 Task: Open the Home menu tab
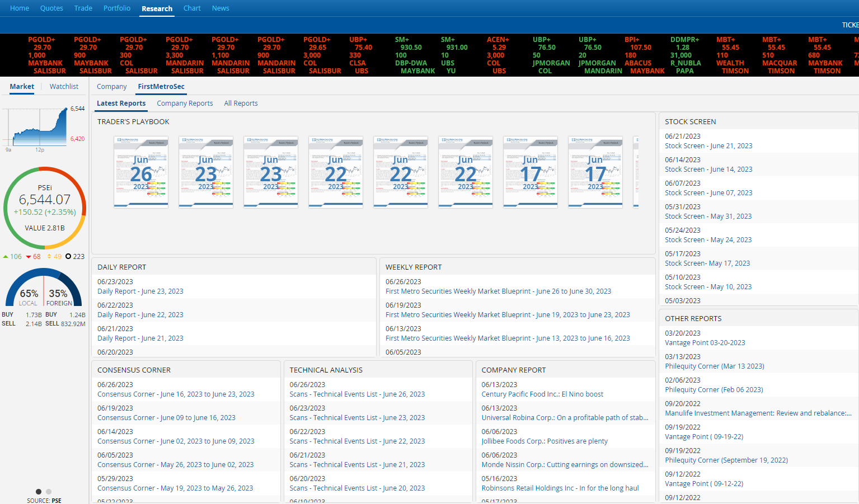pyautogui.click(x=20, y=8)
